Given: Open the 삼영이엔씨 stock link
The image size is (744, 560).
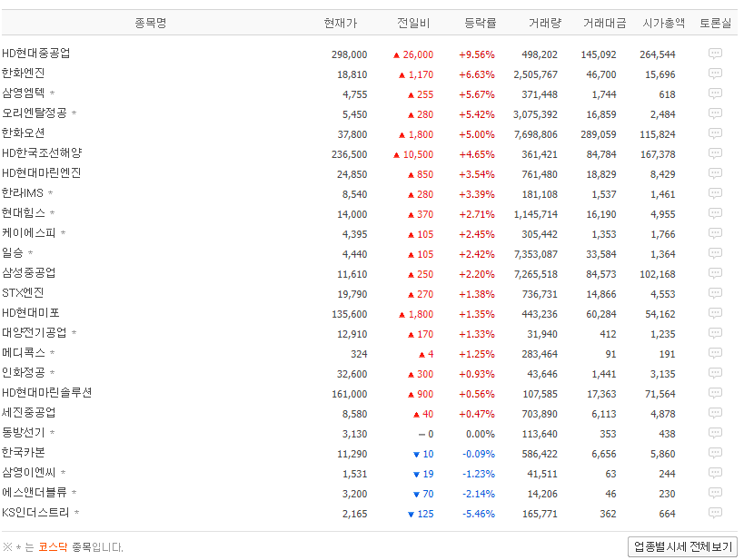Looking at the screenshot, I should point(29,472).
